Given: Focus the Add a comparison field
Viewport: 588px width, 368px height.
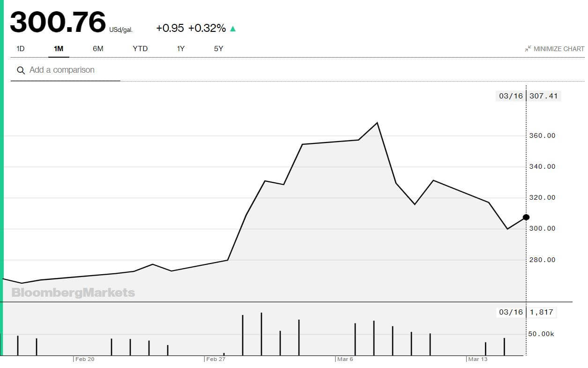Looking at the screenshot, I should pos(66,70).
